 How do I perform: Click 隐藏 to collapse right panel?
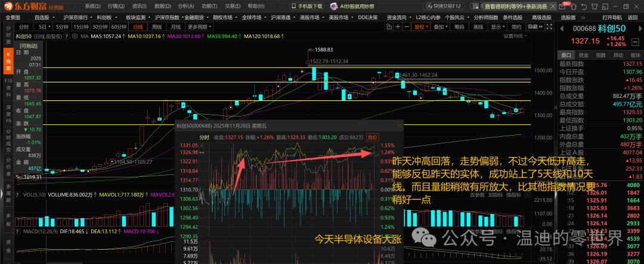pos(535,27)
